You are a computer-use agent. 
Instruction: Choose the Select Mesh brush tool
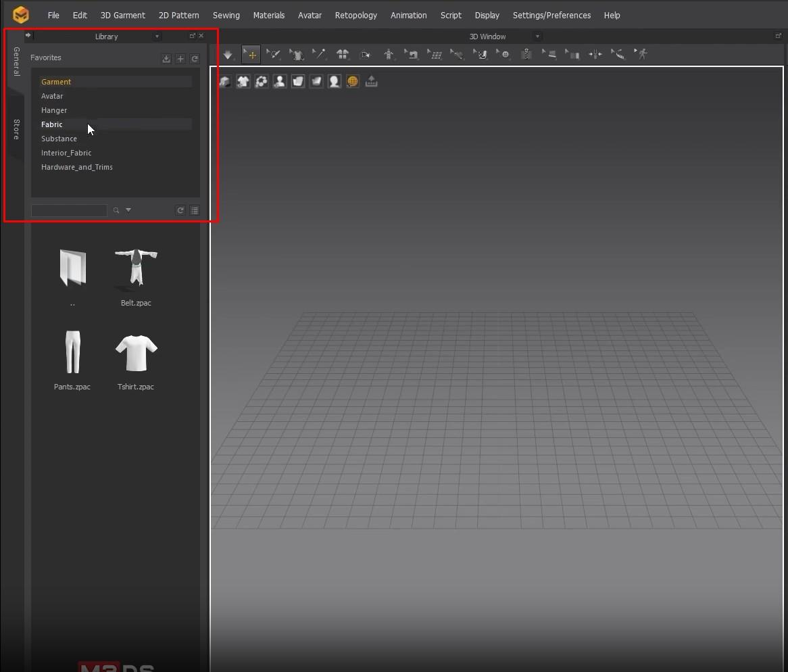(x=274, y=54)
